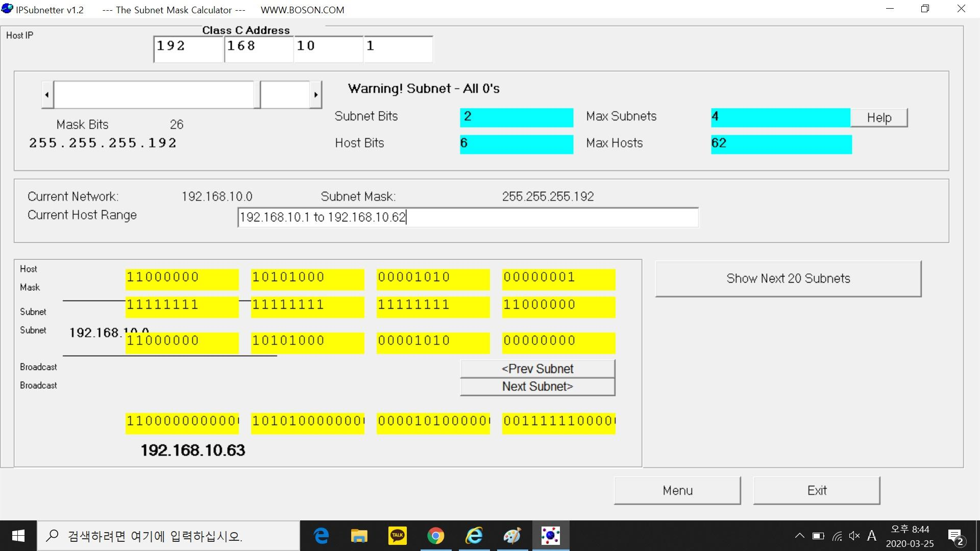Click host binary octet 11000000 in Host row
980x551 pixels.
pyautogui.click(x=182, y=279)
